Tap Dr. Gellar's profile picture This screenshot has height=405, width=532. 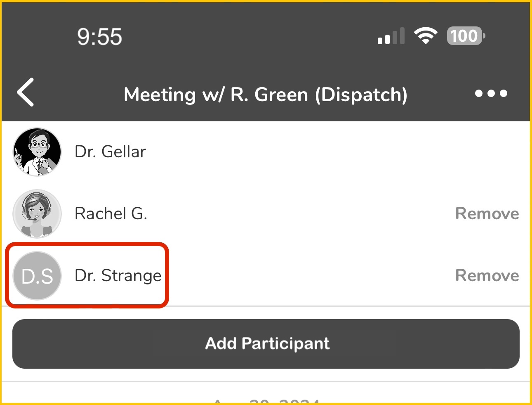coord(37,152)
